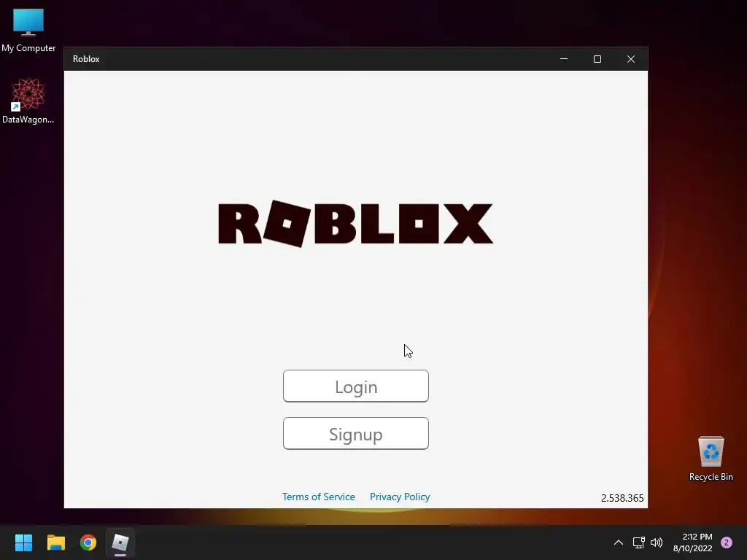Open the clock showing 2:12 PM

click(x=693, y=542)
